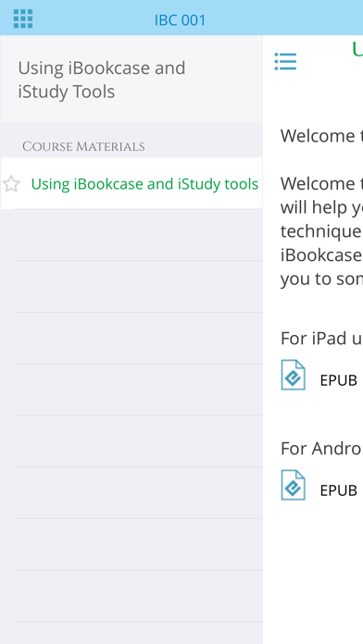Select the Course Materials section header

coord(83,146)
